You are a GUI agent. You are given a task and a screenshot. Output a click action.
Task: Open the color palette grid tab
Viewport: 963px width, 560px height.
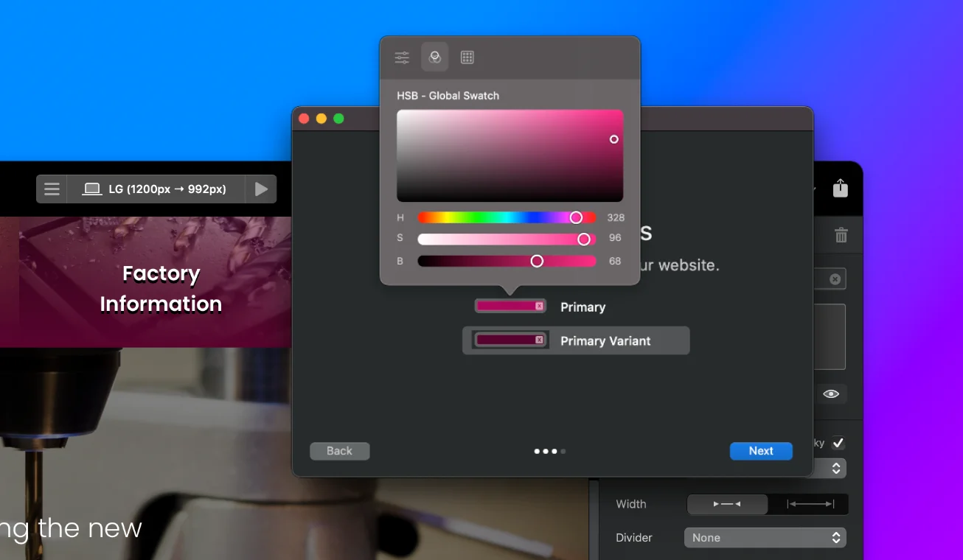[x=467, y=57]
